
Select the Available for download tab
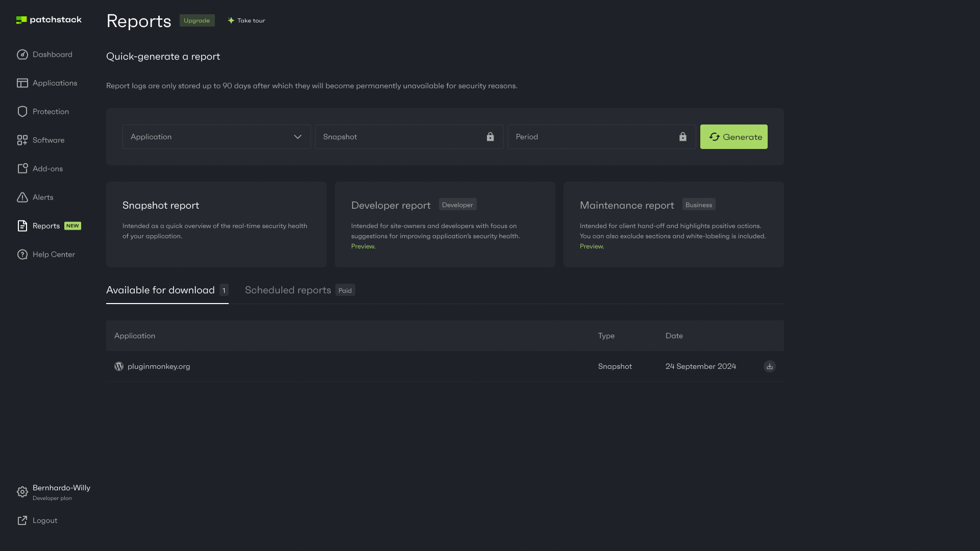160,290
